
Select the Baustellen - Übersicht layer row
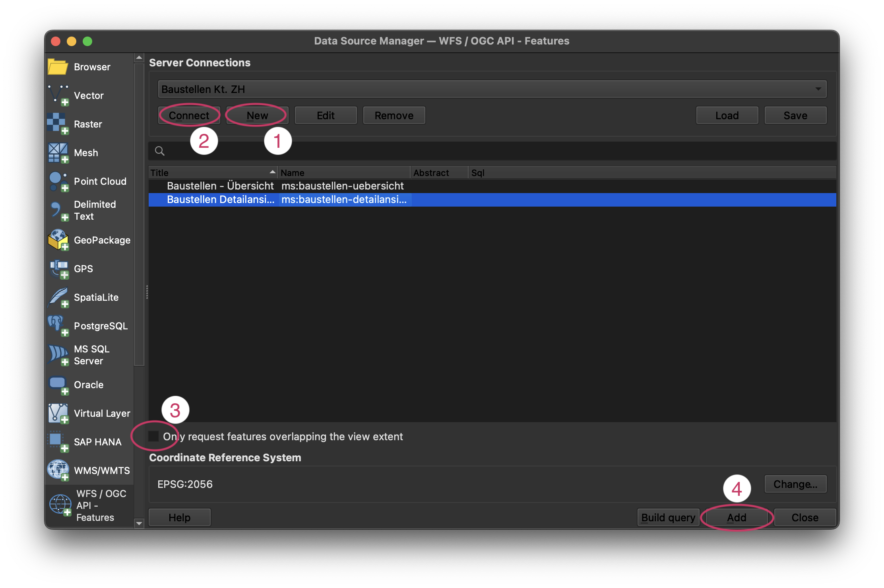click(x=220, y=186)
